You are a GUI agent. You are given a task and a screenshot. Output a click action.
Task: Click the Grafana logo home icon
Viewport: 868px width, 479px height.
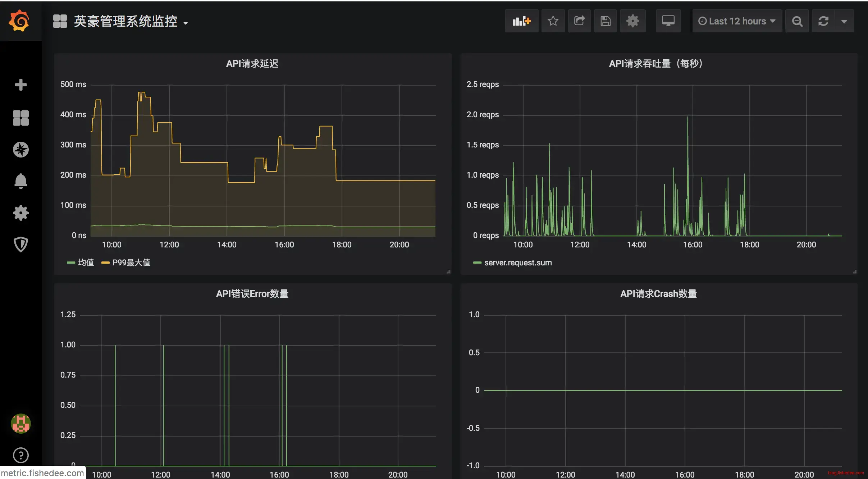click(x=19, y=21)
